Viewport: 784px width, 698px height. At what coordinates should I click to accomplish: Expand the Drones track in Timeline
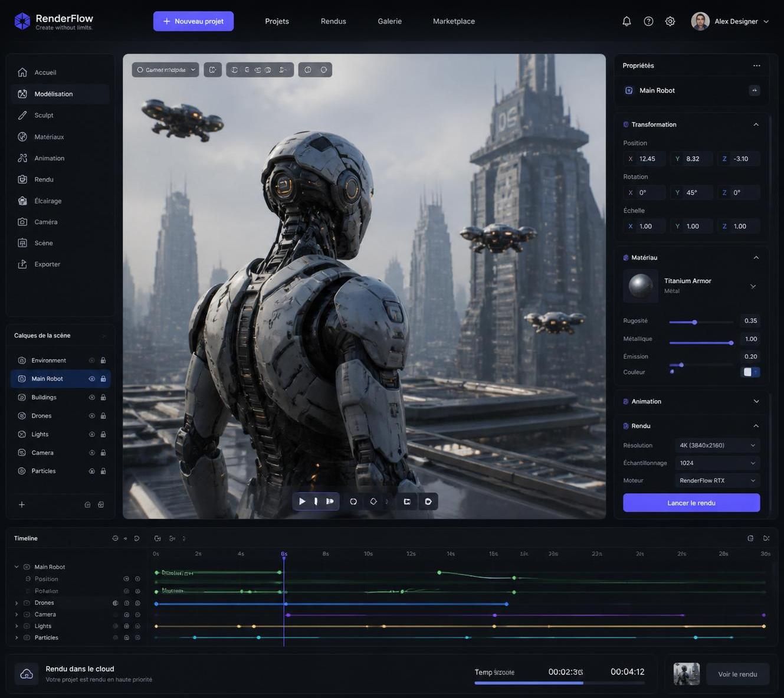(17, 603)
